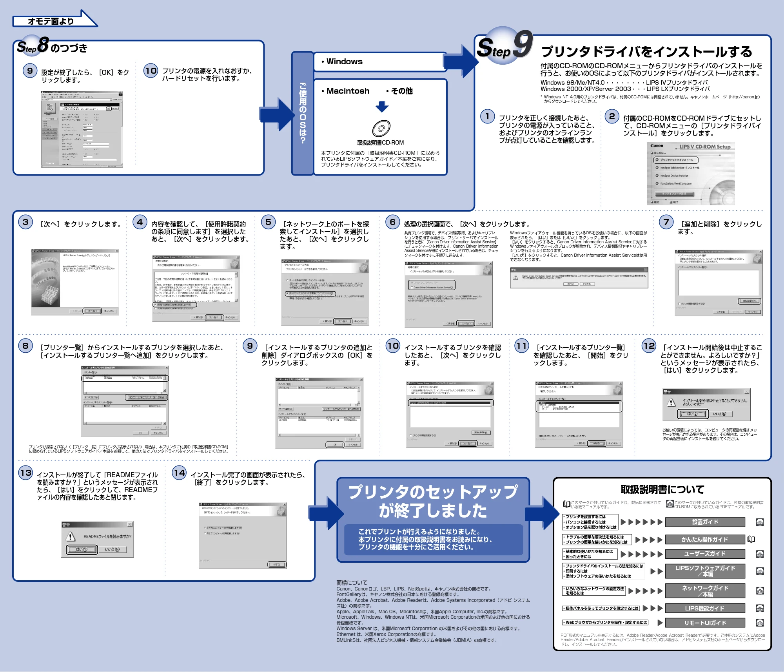Click はい(Y) in the READMEファイル dialog
Viewport: 784px width, 672px height.
pos(82,549)
